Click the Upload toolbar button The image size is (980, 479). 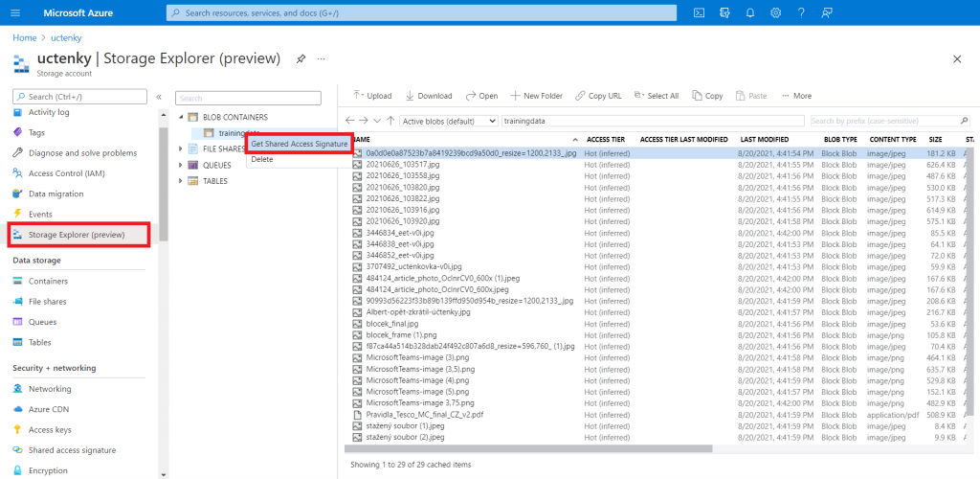(373, 96)
